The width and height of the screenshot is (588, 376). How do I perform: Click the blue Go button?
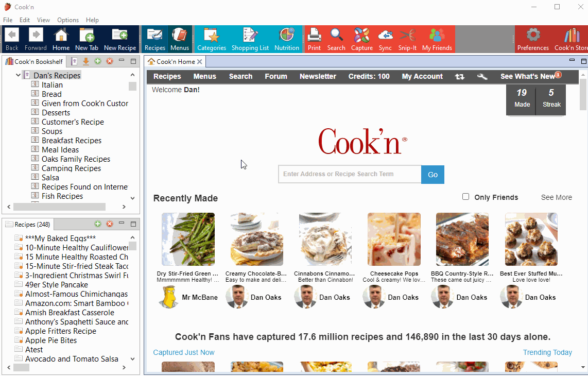(433, 175)
